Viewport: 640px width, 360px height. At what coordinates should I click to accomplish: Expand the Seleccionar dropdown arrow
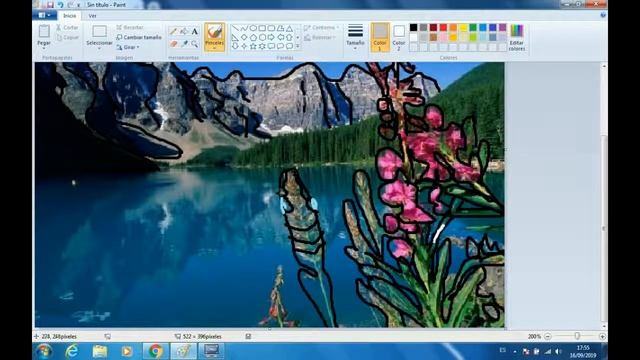pyautogui.click(x=99, y=48)
